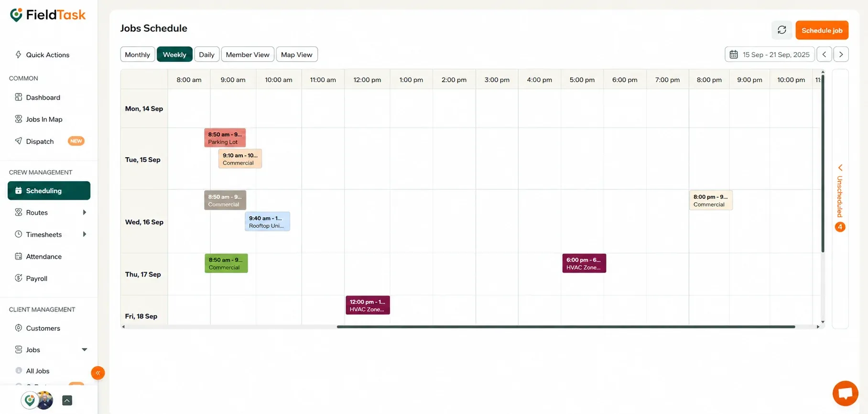This screenshot has width=868, height=414.
Task: Click the Routes icon in sidebar
Action: [x=18, y=212]
